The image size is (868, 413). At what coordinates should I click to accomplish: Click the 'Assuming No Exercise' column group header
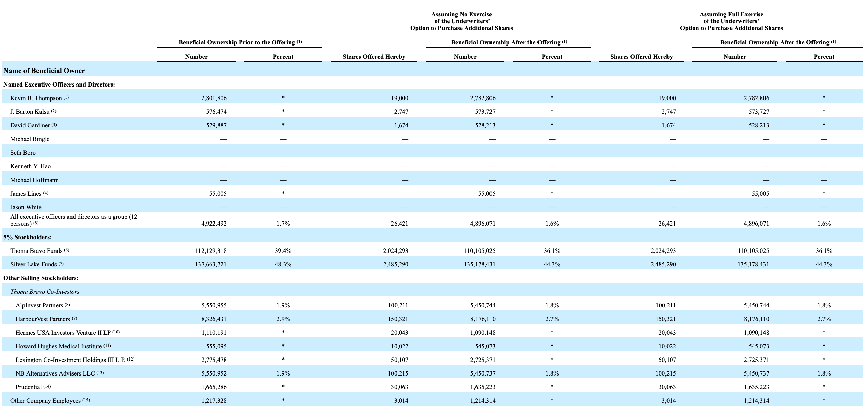tap(461, 21)
